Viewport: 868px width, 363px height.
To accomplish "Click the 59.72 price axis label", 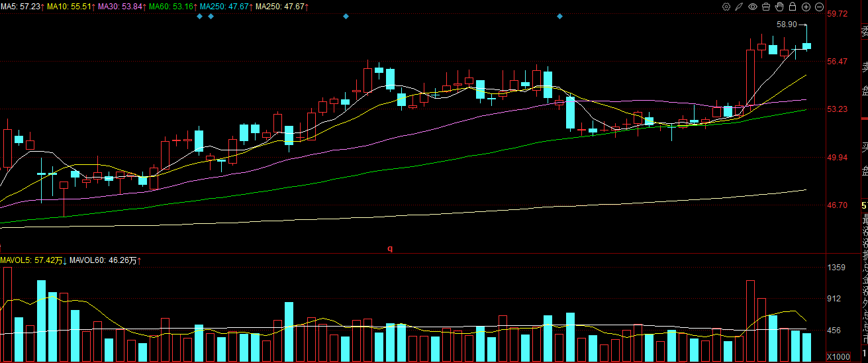I will [x=838, y=14].
